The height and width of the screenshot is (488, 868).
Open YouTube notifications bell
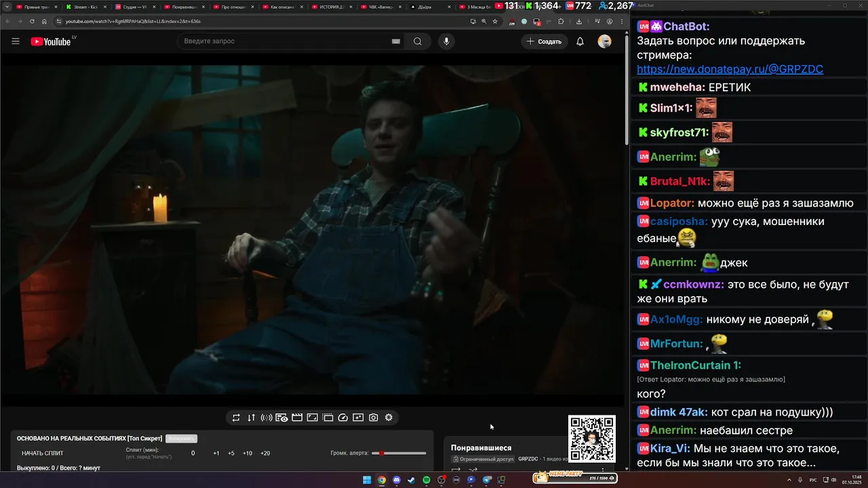pyautogui.click(x=580, y=41)
